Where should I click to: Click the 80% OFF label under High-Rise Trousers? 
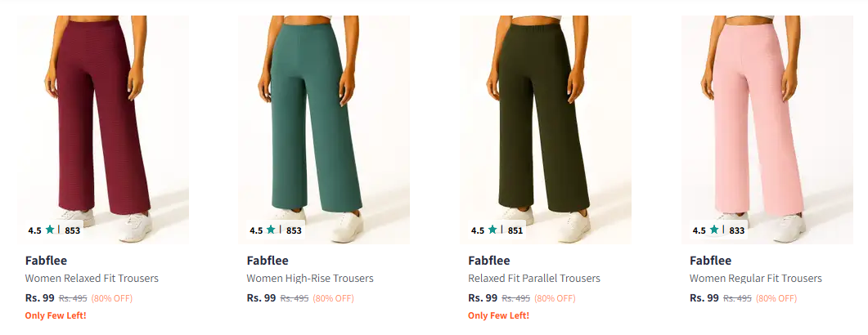pos(333,298)
